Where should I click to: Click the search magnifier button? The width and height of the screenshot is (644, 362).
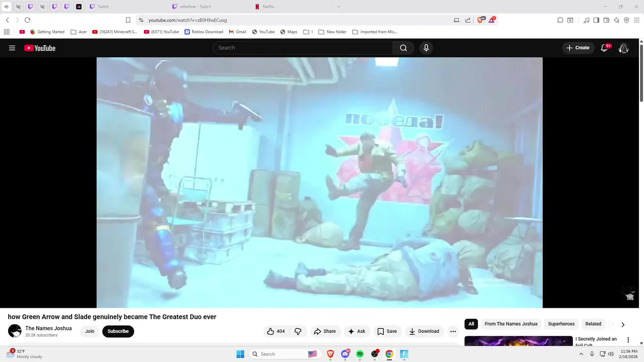tap(403, 48)
